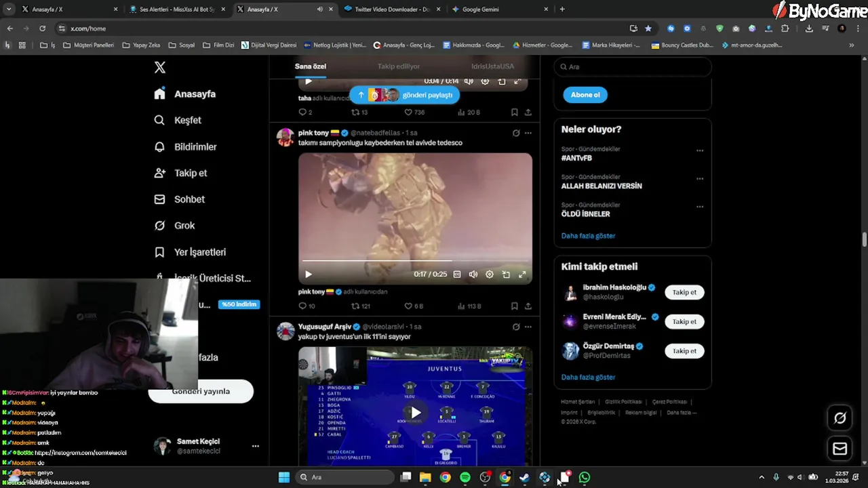Screen dimensions: 868x488
Task: Open Chrome downloads icon
Action: tap(809, 28)
